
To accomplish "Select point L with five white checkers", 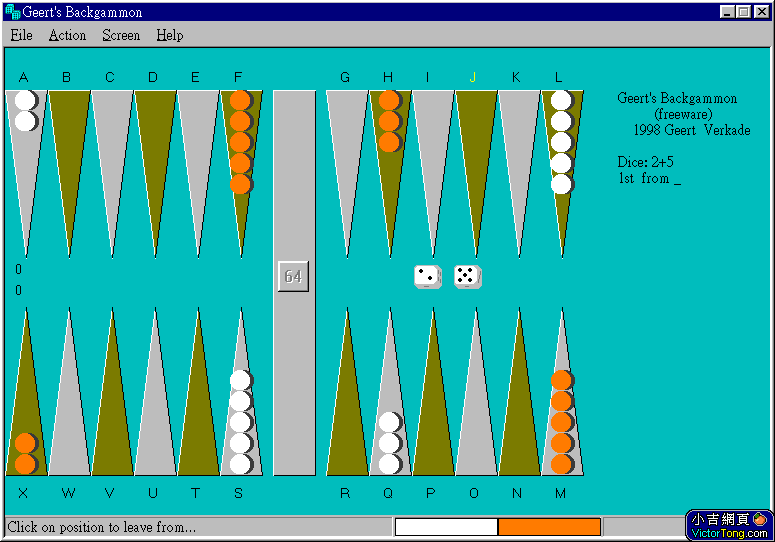I will (562, 174).
